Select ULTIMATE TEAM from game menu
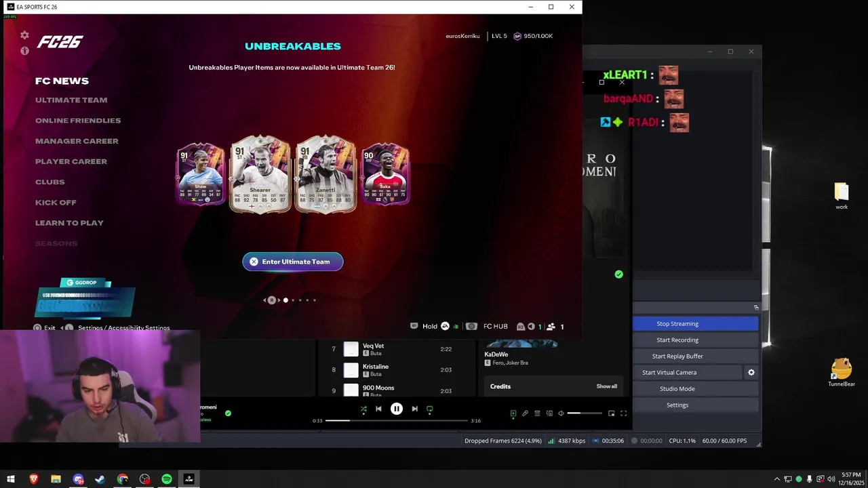Image resolution: width=868 pixels, height=488 pixels. click(x=71, y=100)
